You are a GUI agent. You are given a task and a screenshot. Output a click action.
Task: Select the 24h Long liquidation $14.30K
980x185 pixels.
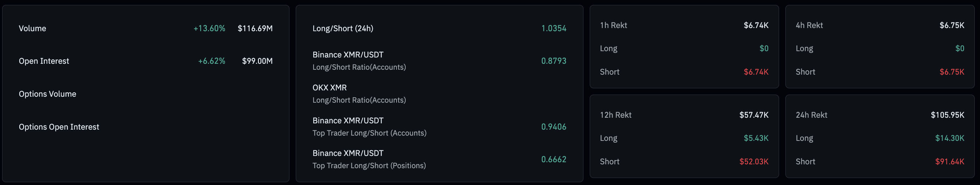pos(950,138)
